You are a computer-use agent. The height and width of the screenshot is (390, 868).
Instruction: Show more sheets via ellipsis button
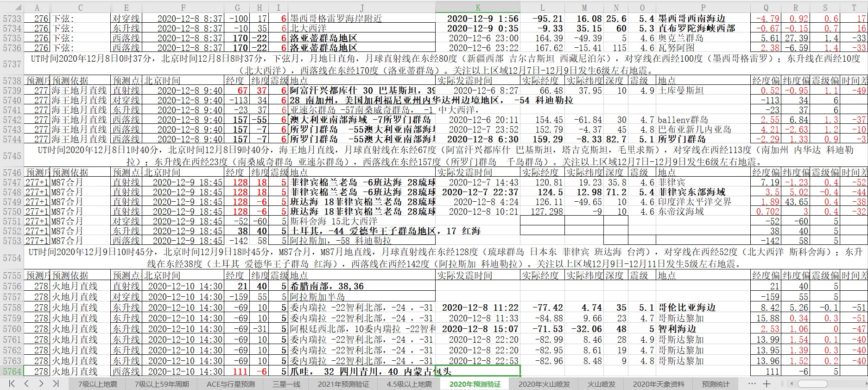[x=752, y=384]
